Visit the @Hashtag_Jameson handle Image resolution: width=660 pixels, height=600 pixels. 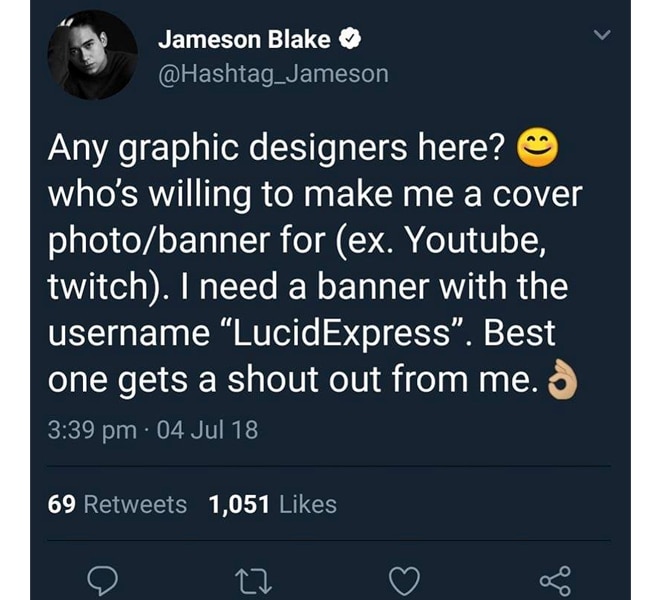coord(273,74)
